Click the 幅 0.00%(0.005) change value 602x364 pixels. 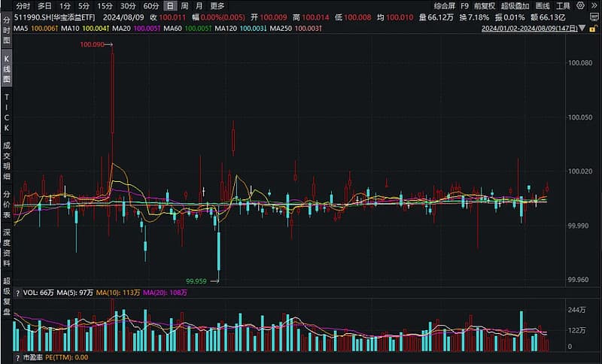click(x=218, y=17)
